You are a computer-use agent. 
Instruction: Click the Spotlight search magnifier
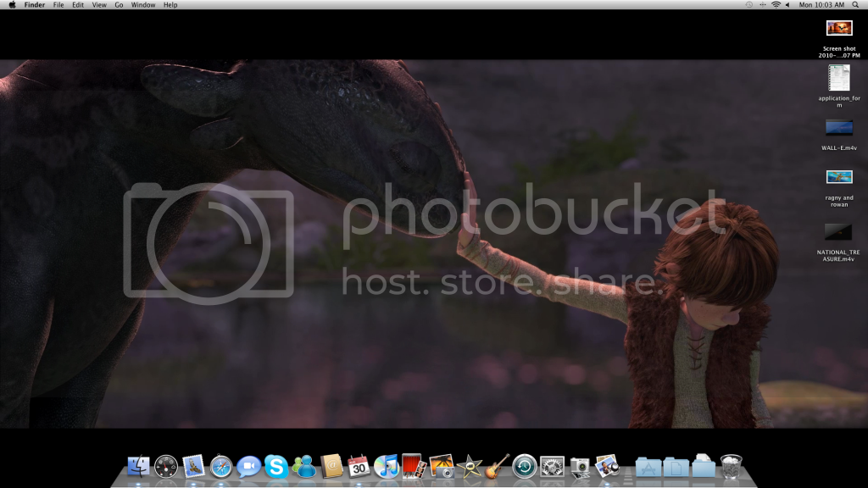point(857,5)
